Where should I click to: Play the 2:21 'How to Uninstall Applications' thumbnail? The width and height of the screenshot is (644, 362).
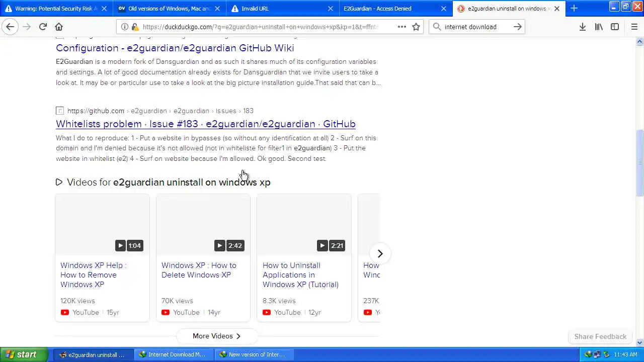point(304,225)
